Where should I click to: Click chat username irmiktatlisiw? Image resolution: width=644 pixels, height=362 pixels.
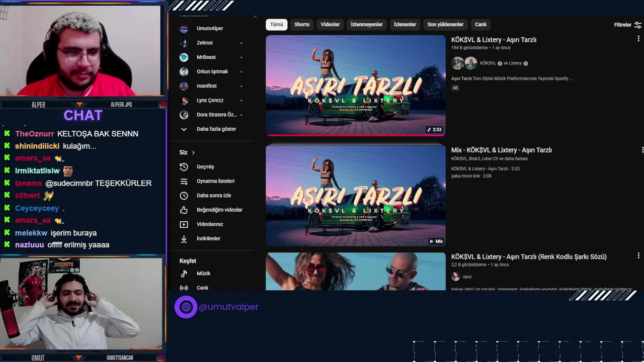coord(37,171)
